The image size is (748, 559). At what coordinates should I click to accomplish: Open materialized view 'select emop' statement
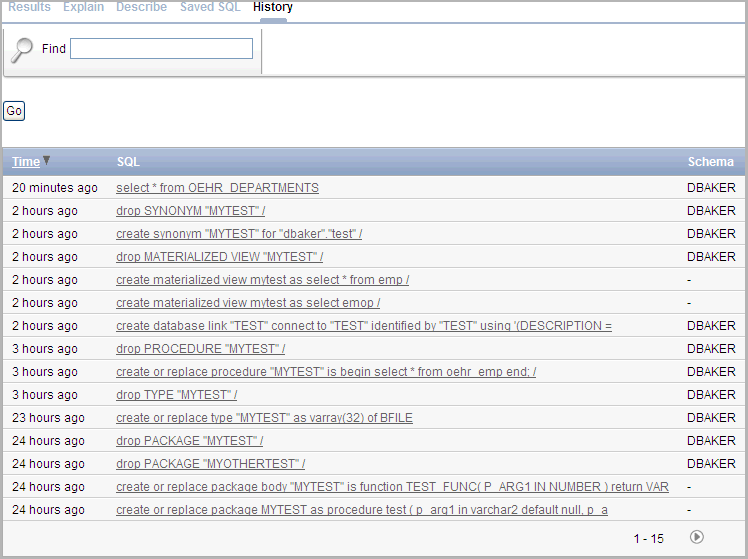coord(248,303)
